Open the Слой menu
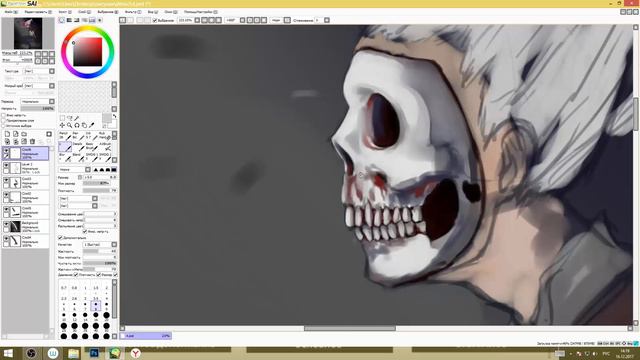This screenshot has height=360, width=640. tap(84, 12)
